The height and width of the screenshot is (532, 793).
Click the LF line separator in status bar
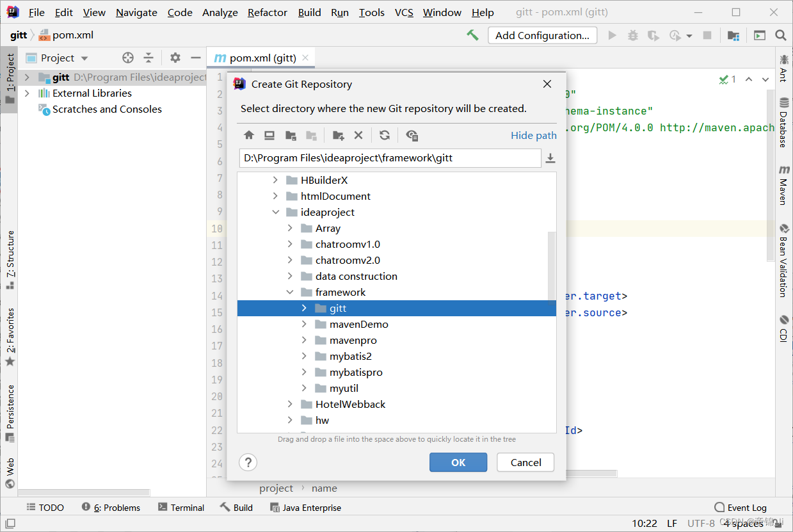pos(672,524)
